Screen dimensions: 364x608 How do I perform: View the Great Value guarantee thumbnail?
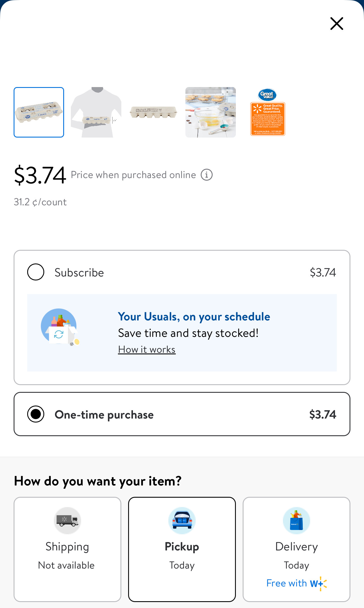(268, 112)
